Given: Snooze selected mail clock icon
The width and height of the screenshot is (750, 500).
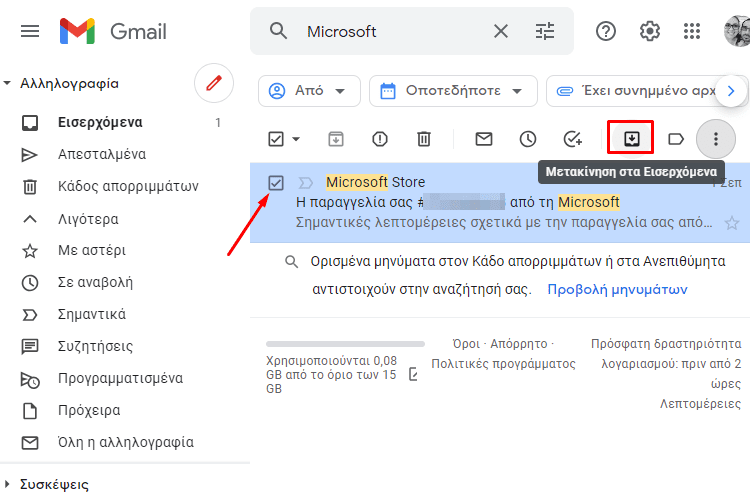Looking at the screenshot, I should click(528, 139).
